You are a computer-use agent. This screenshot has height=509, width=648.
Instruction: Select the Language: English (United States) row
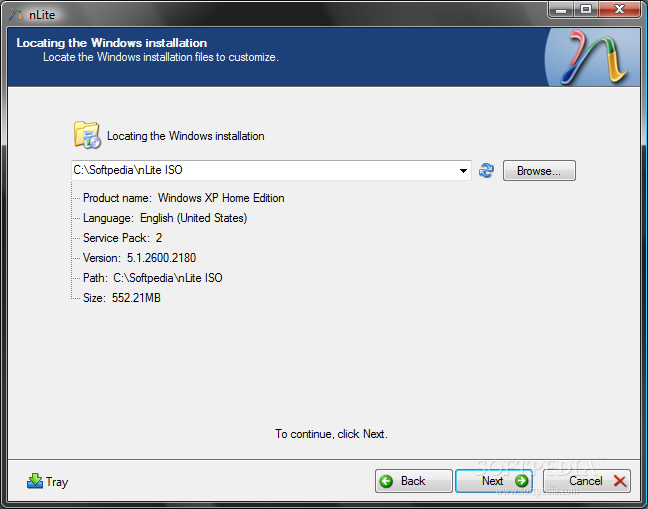[165, 218]
